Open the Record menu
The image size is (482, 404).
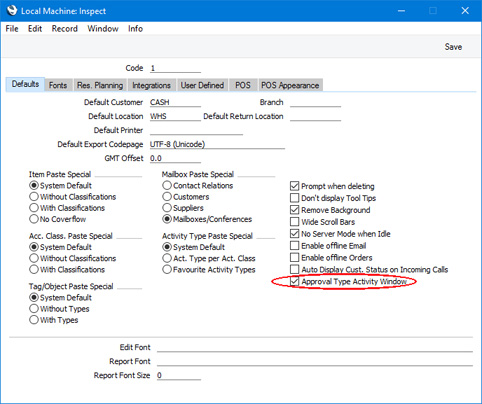(x=64, y=29)
